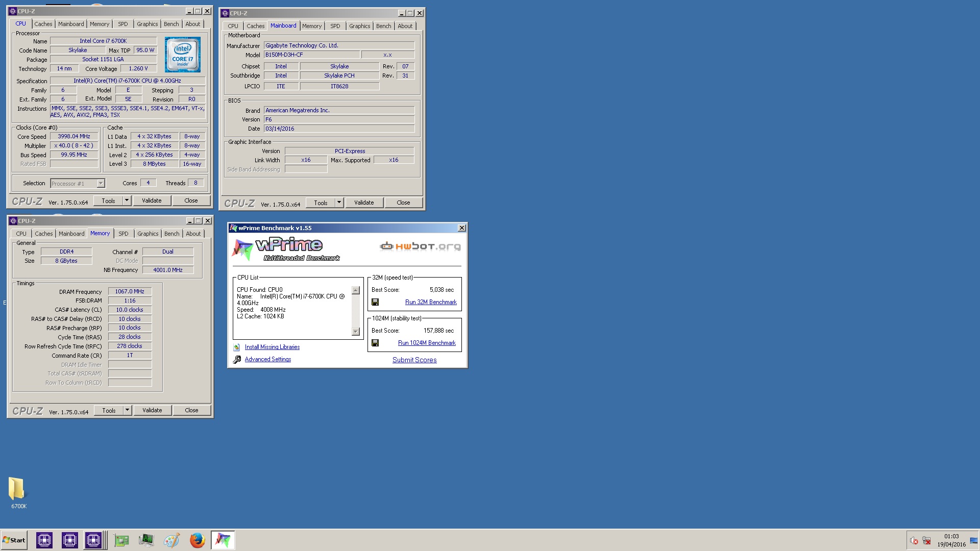Click the Paint palette taskbar icon
This screenshot has height=551, width=980.
(171, 540)
